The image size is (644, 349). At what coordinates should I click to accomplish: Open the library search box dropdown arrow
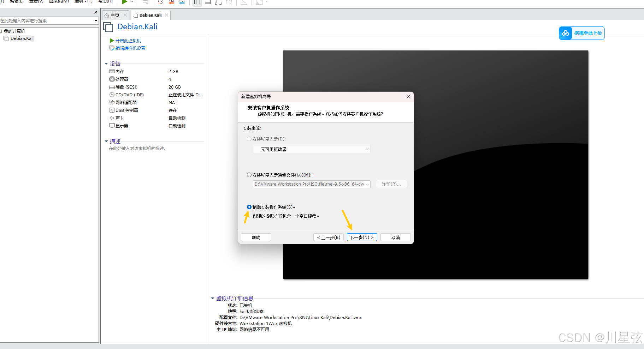pyautogui.click(x=96, y=20)
